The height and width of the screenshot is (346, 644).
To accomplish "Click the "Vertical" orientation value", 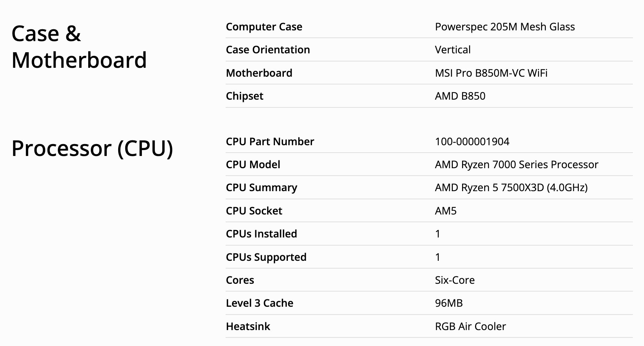I will pos(452,50).
